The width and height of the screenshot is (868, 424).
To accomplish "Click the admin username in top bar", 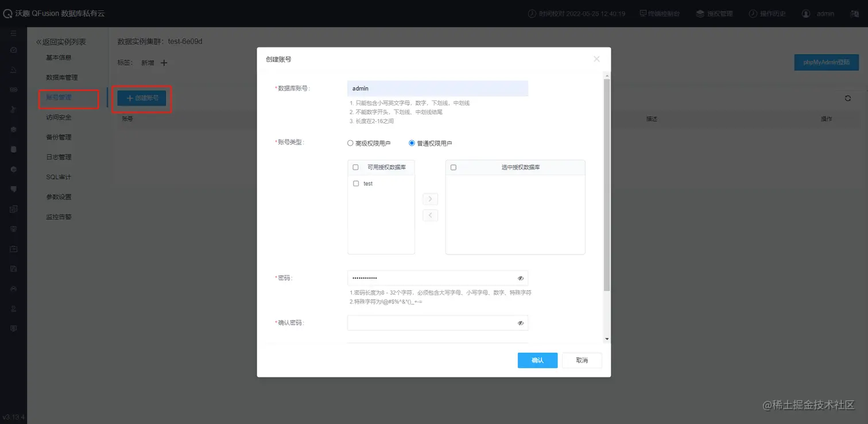I will point(826,13).
